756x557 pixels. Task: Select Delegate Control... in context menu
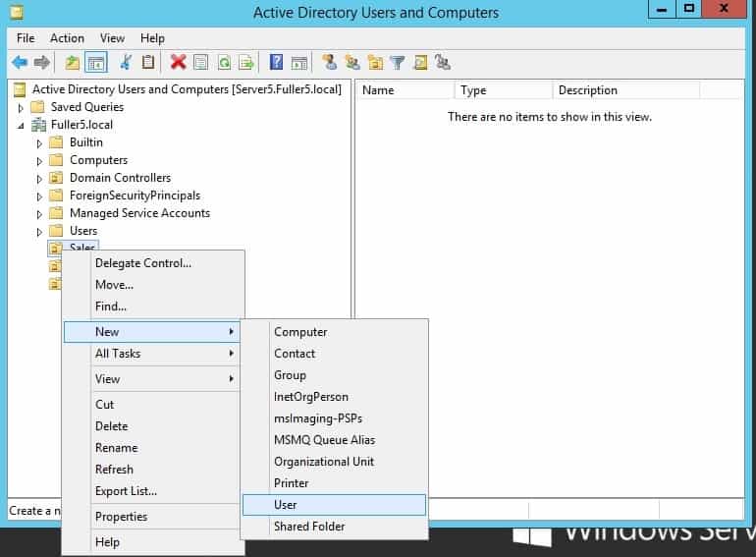[x=151, y=263]
